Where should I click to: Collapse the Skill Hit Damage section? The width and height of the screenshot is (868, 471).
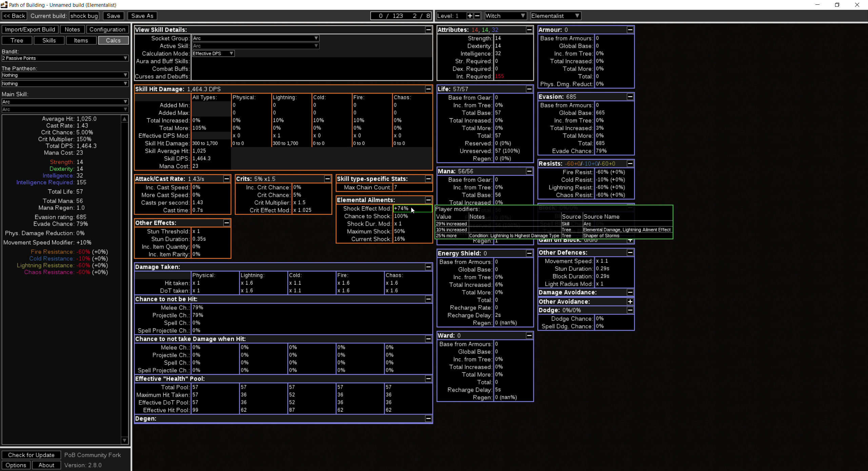point(428,89)
